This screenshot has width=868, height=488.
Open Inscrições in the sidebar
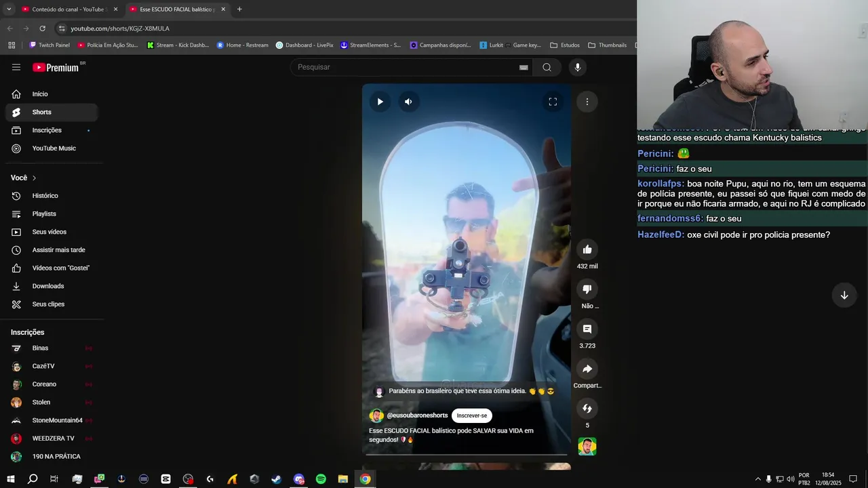(52, 130)
